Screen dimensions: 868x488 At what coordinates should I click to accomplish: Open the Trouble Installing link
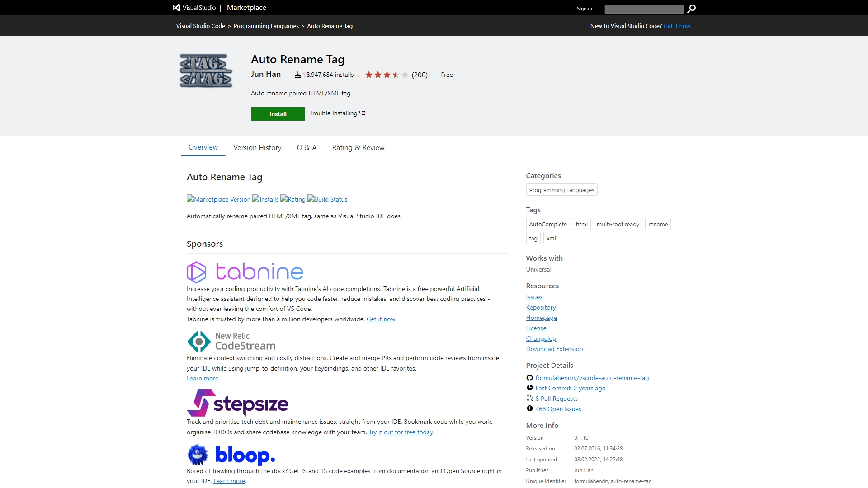pyautogui.click(x=335, y=113)
